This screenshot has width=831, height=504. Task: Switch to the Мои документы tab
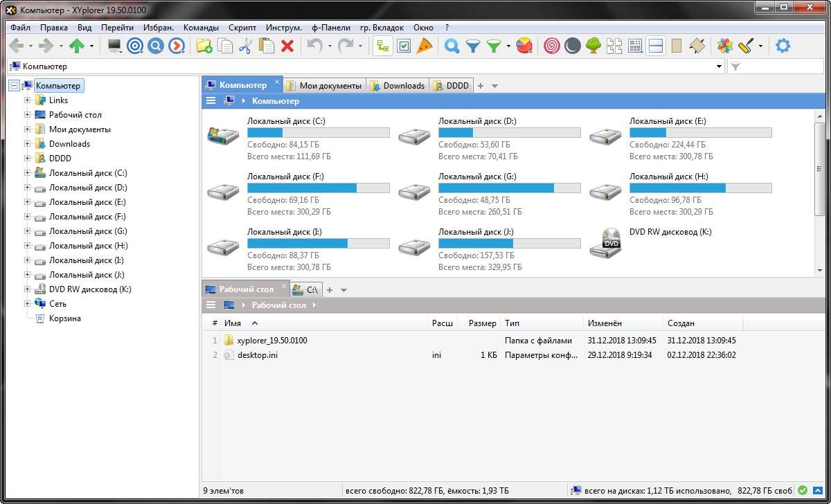point(324,86)
